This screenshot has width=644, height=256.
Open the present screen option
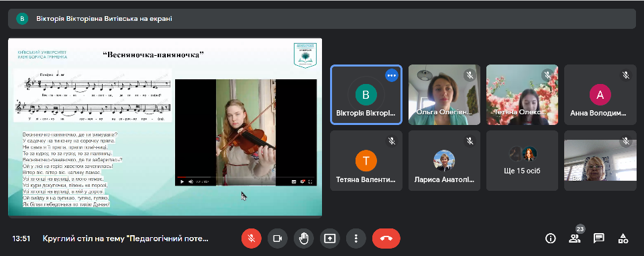330,239
